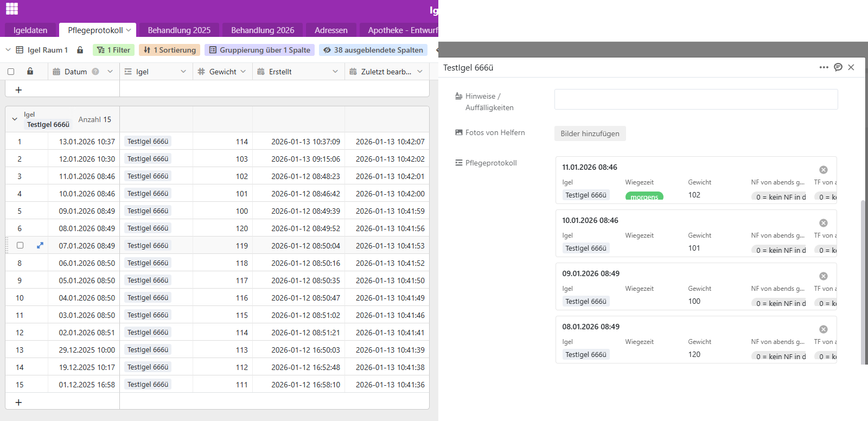Check the checkbox for the 07.01.2026 row

pos(20,245)
